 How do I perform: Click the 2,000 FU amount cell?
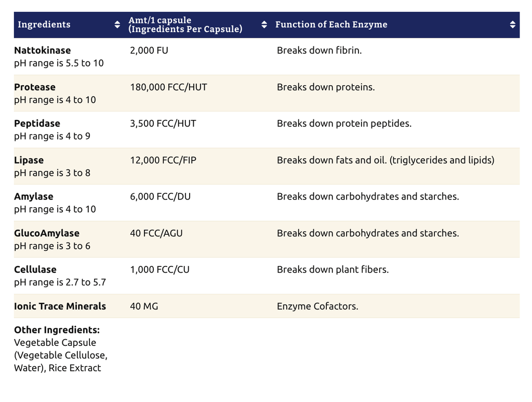[149, 50]
